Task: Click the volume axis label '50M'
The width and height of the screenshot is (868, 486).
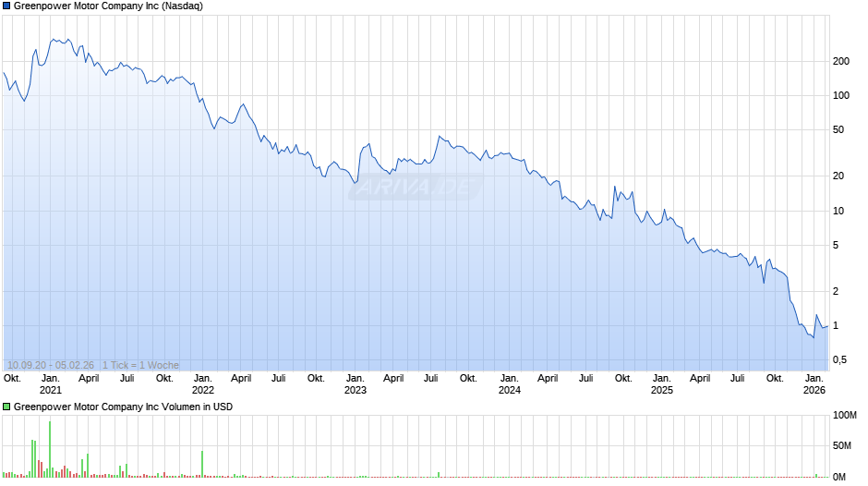Action: point(842,446)
